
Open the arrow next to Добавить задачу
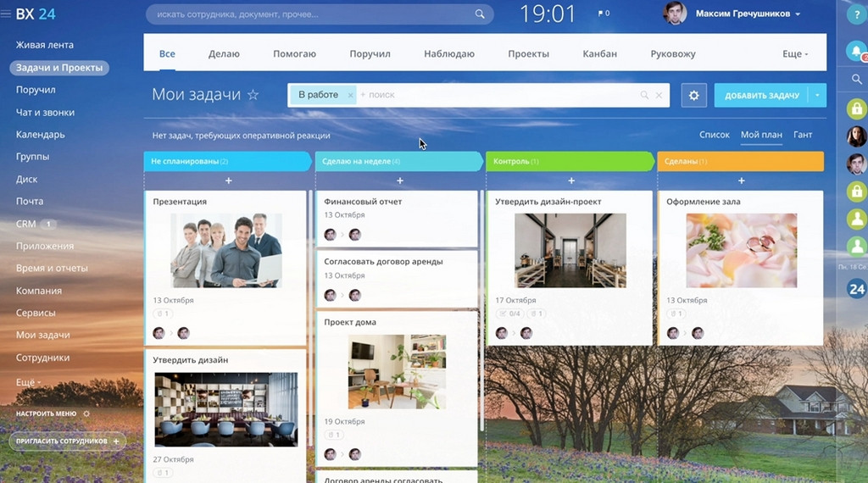click(x=817, y=95)
